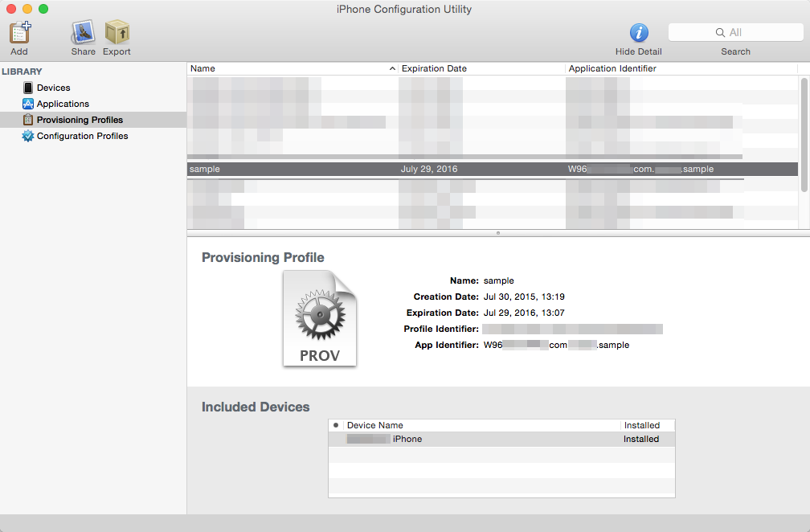The height and width of the screenshot is (532, 810).
Task: Click the Hide Detail info icon
Action: tap(639, 32)
